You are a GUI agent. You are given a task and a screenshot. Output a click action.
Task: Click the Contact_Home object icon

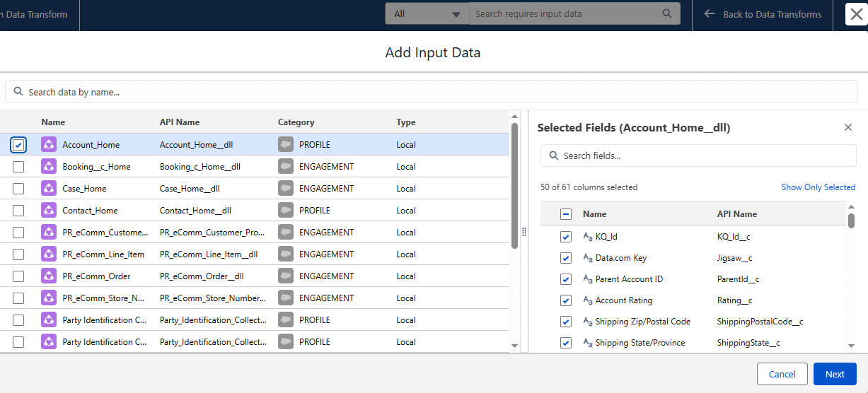[48, 211]
